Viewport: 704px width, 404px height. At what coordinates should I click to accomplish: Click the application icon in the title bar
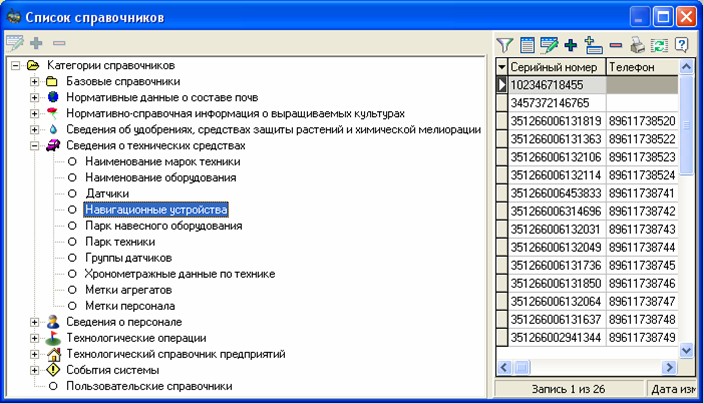[13, 17]
